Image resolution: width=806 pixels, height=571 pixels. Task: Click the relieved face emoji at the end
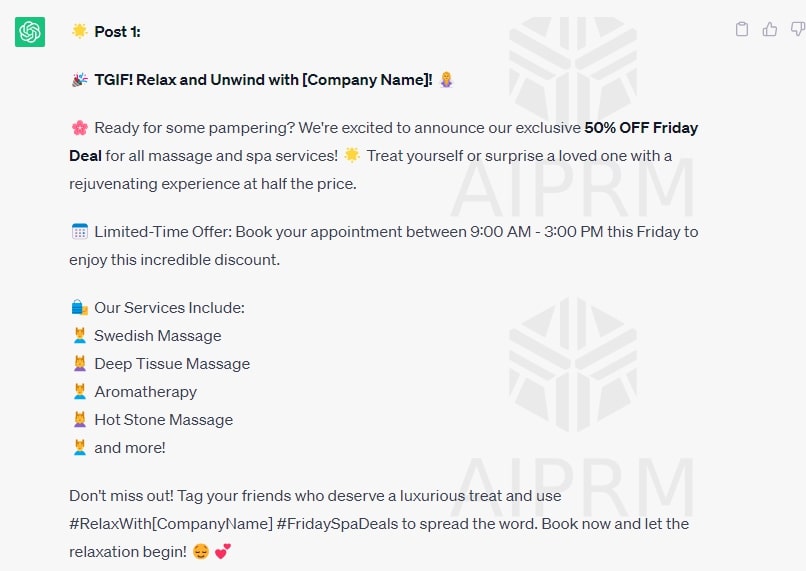(x=201, y=551)
